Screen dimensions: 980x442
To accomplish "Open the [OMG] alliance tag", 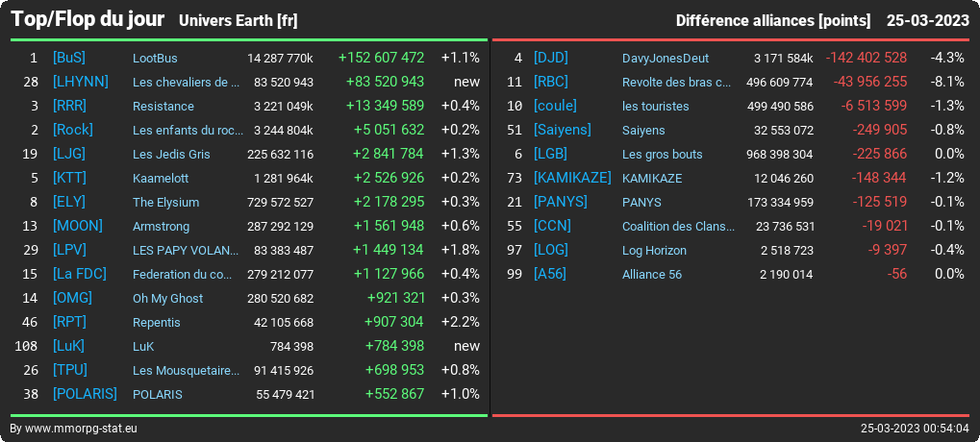I will [72, 299].
